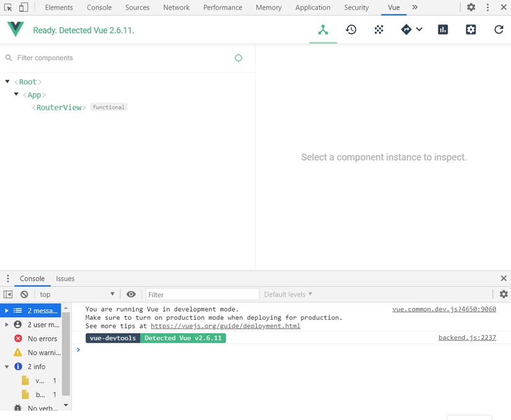Click the search magnifier icon

coord(9,58)
